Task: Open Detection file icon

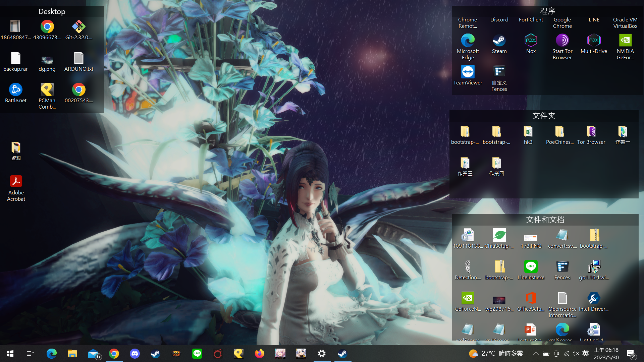Action: click(468, 270)
